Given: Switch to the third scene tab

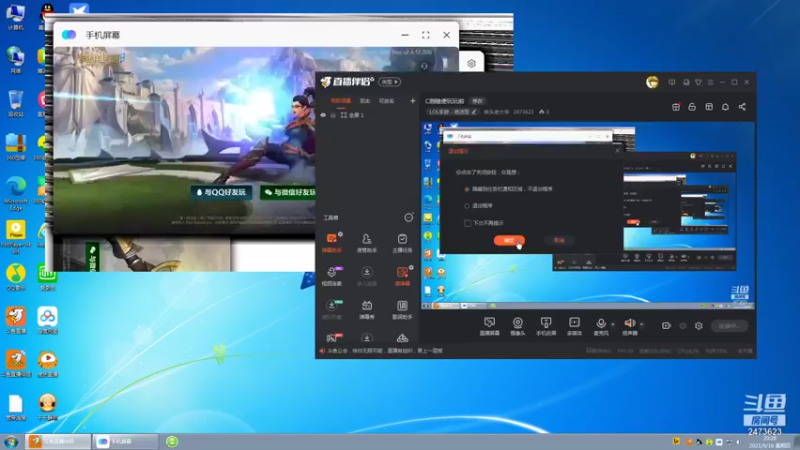Looking at the screenshot, I should coord(386,101).
